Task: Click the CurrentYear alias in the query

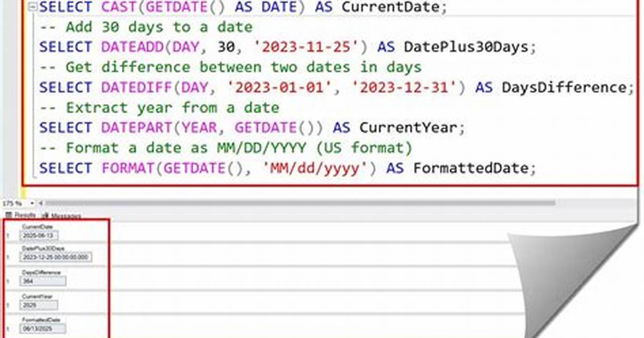Action: click(x=408, y=128)
